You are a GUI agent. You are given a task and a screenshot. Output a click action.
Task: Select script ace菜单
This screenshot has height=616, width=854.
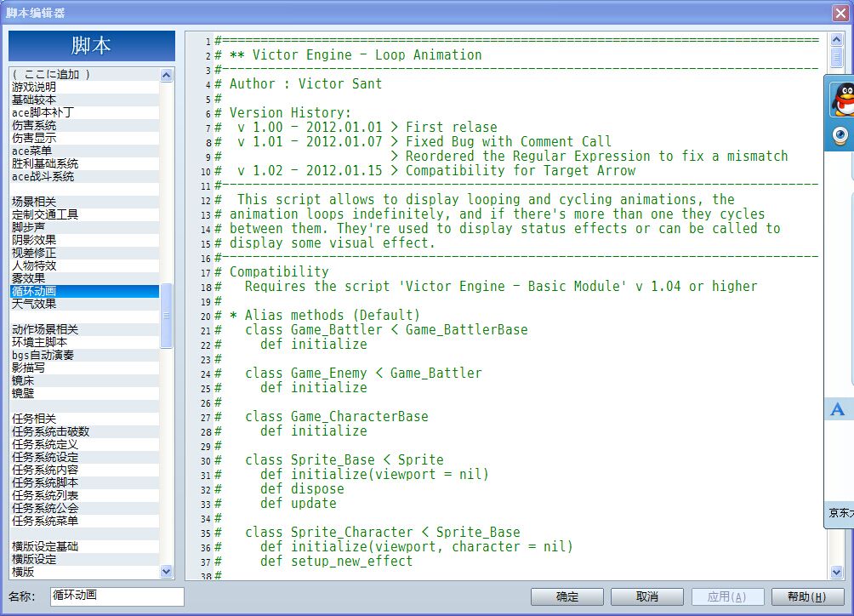coord(85,151)
